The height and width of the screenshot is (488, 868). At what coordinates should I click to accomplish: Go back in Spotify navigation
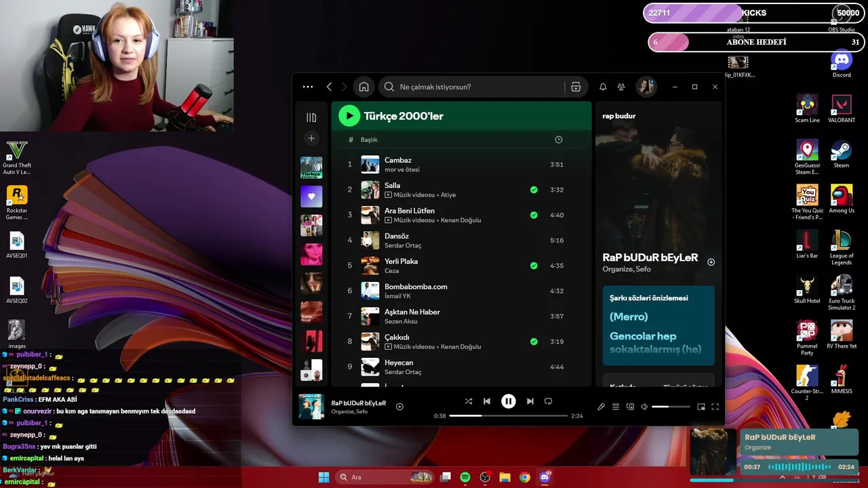point(329,87)
